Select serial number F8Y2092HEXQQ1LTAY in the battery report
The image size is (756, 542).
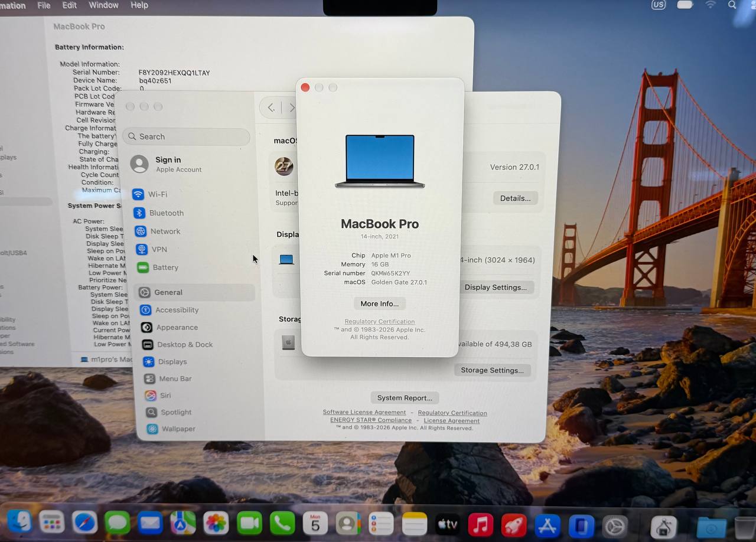tap(174, 73)
